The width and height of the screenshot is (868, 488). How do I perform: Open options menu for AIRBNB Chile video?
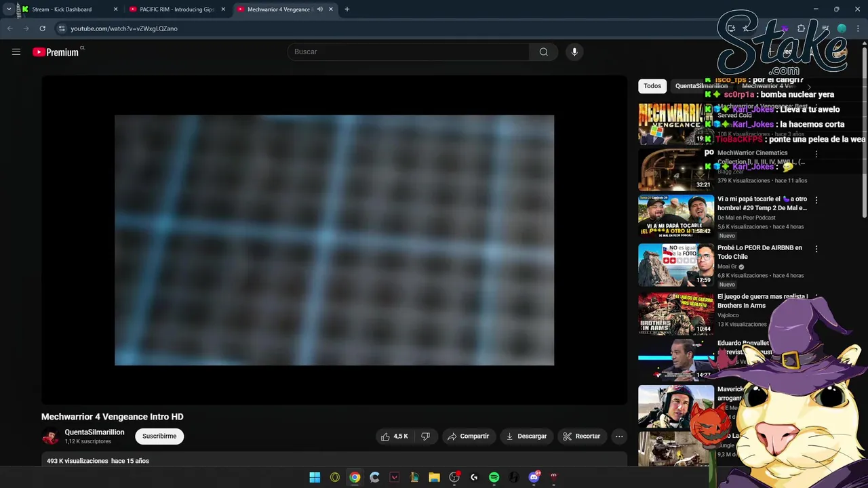(x=816, y=249)
